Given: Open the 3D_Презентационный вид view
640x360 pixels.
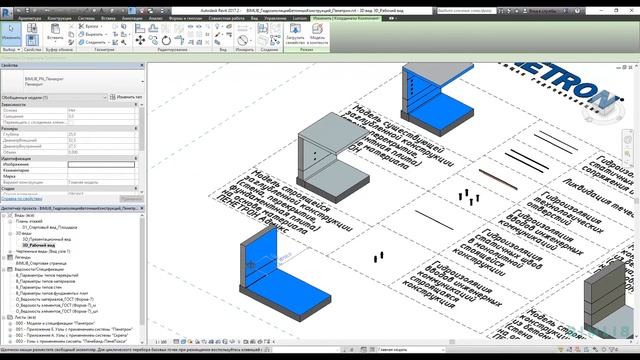Looking at the screenshot, I should pos(47,239).
